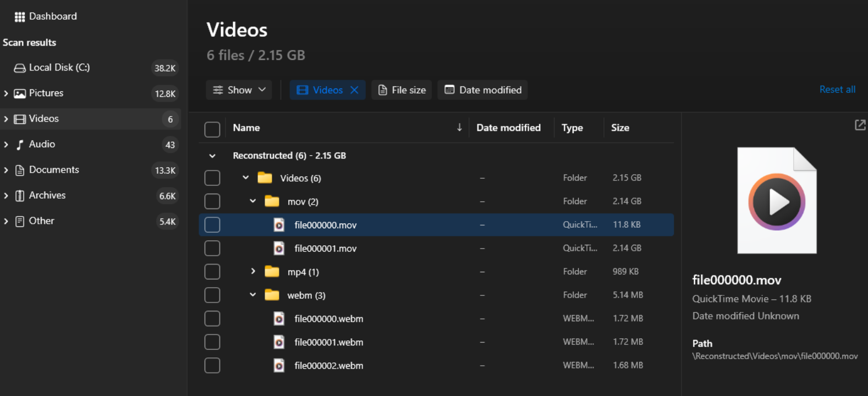Open the Dashboard grid icon
868x396 pixels.
[x=20, y=17]
